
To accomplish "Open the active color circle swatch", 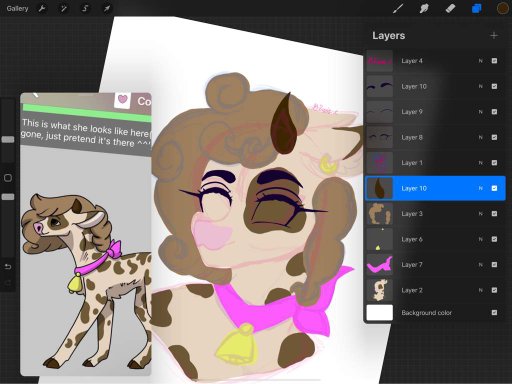I will pos(503,8).
